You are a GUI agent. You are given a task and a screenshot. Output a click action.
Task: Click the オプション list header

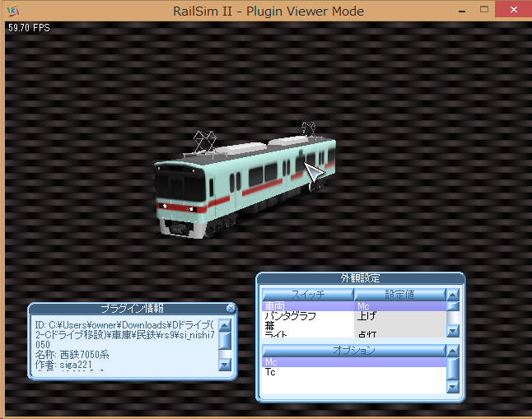tap(354, 351)
